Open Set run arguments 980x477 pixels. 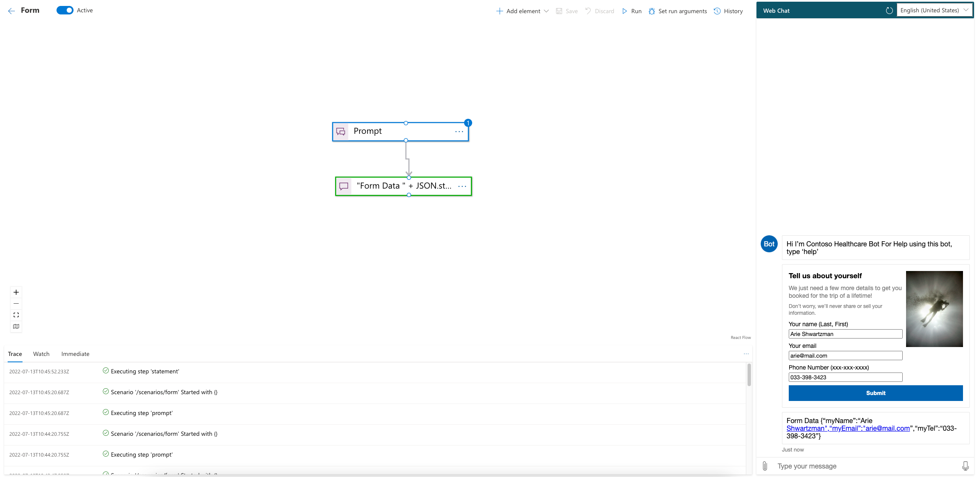[x=677, y=11]
